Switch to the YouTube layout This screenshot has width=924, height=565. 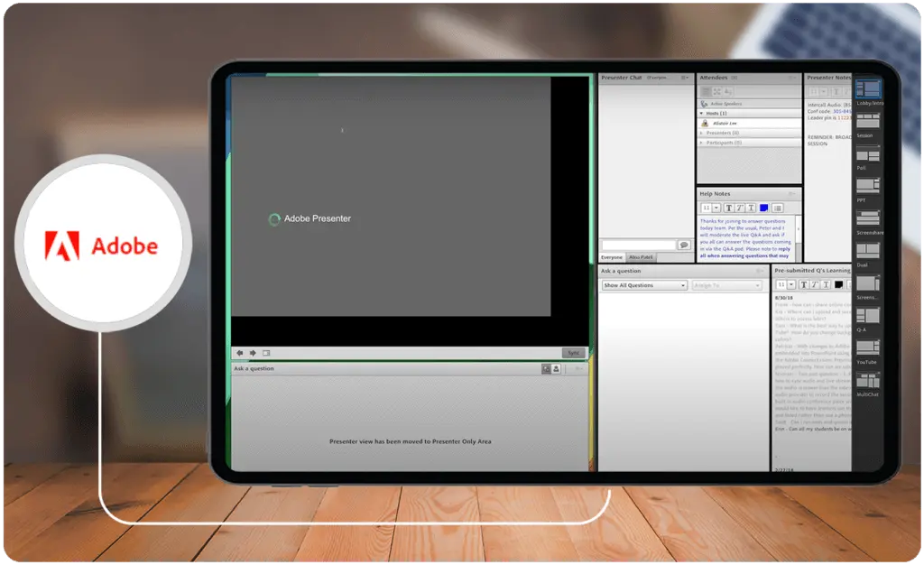868,347
